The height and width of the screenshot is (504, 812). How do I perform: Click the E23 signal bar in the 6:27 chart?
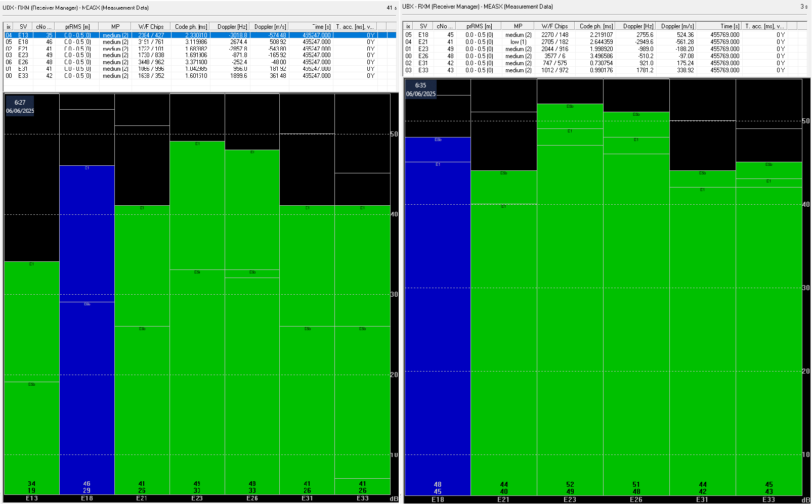pos(197,317)
